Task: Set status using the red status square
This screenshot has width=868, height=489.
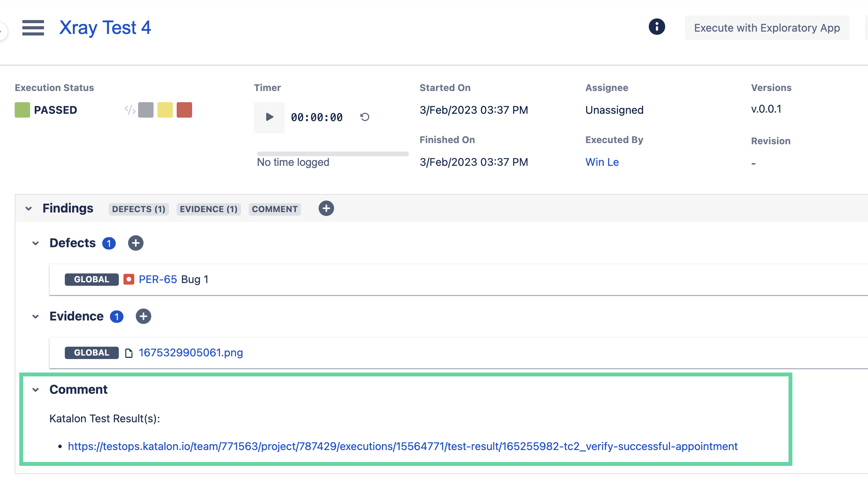Action: [184, 110]
